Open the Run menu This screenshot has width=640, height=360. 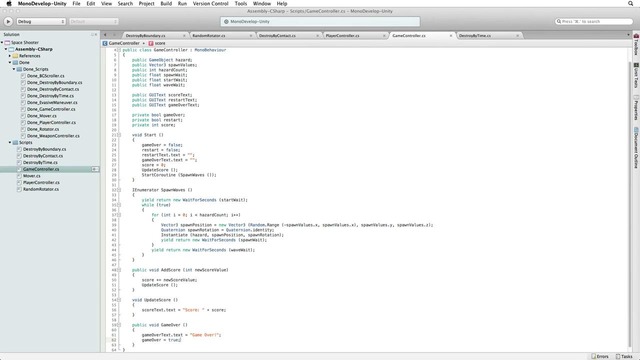pyautogui.click(x=182, y=3)
